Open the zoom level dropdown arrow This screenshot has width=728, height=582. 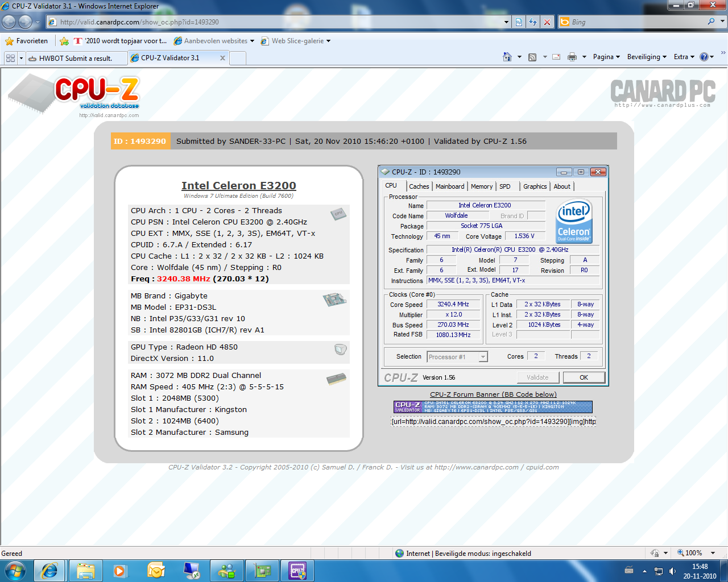point(713,553)
